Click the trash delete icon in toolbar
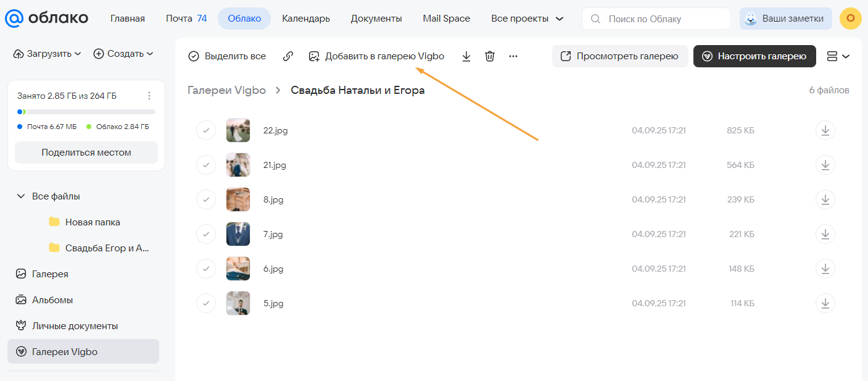This screenshot has width=868, height=381. click(490, 56)
